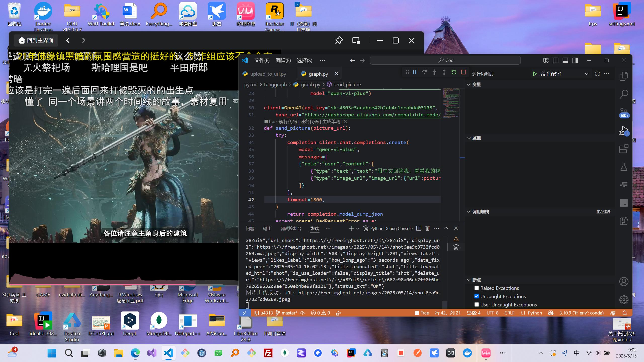Open the Testing flask icon
Image resolution: width=644 pixels, height=362 pixels.
[624, 167]
